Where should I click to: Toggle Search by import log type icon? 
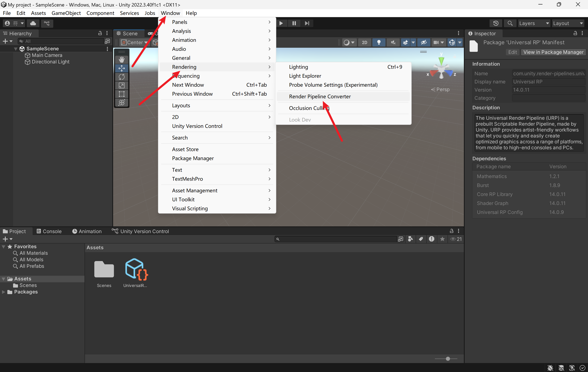(x=431, y=239)
